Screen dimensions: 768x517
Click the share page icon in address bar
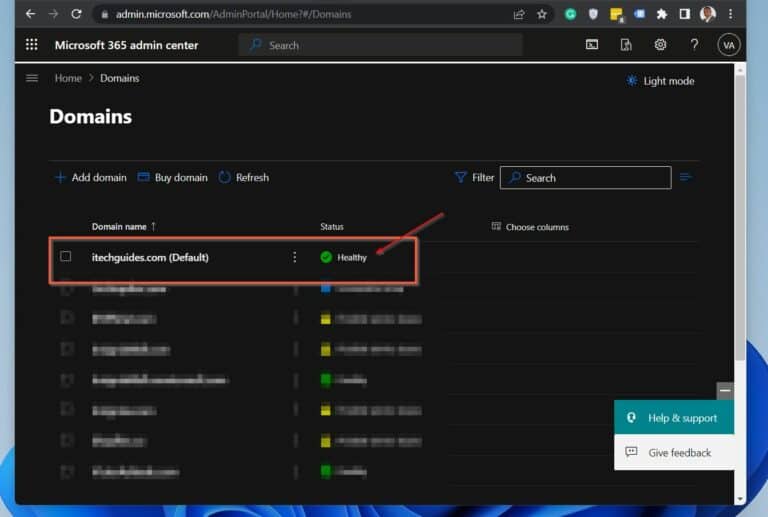coord(519,14)
